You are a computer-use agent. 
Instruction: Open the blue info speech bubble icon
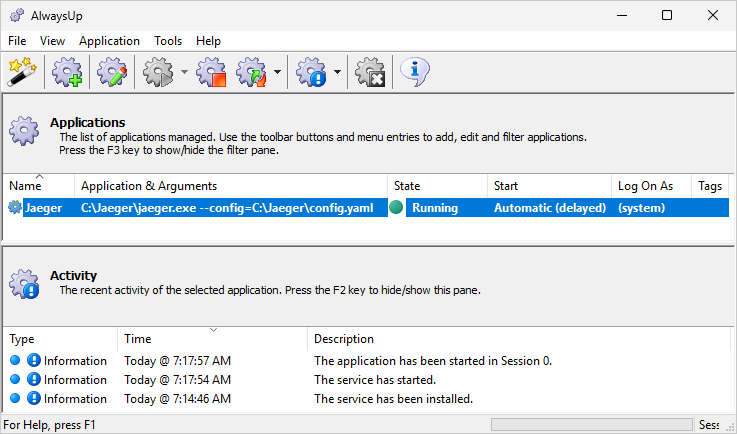415,72
